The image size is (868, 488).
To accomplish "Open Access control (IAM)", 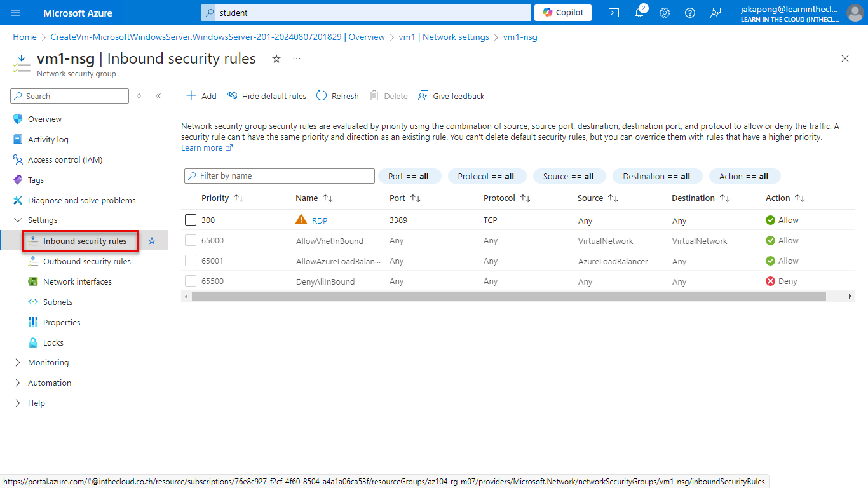I will tap(65, 159).
